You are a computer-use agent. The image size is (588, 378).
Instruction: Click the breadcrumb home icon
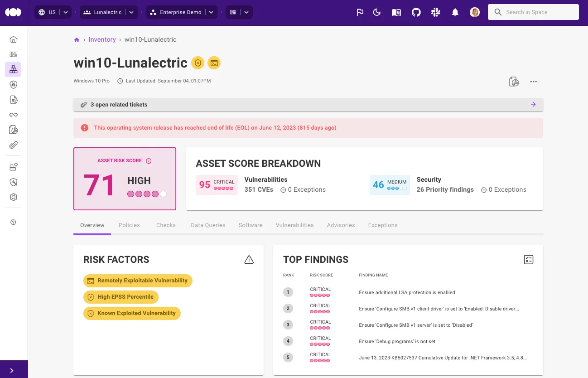tap(77, 40)
